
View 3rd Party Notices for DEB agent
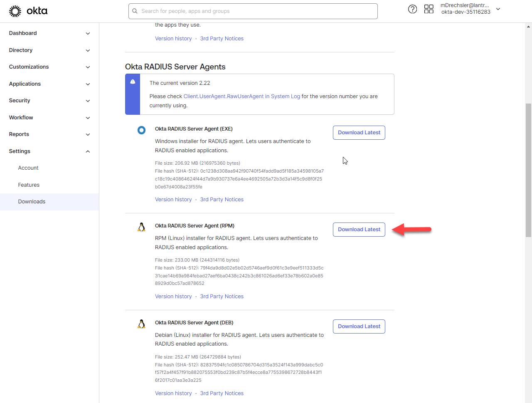click(222, 393)
